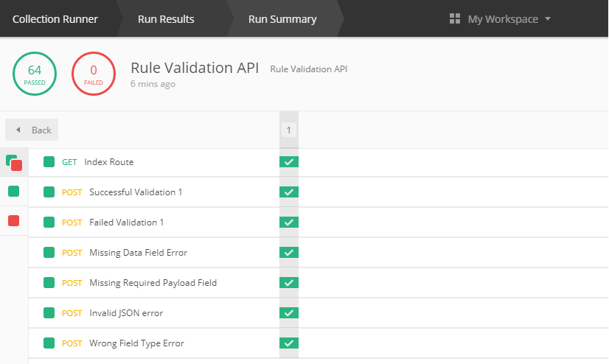Filter to passed tests with green square
This screenshot has width=609, height=364.
[13, 192]
